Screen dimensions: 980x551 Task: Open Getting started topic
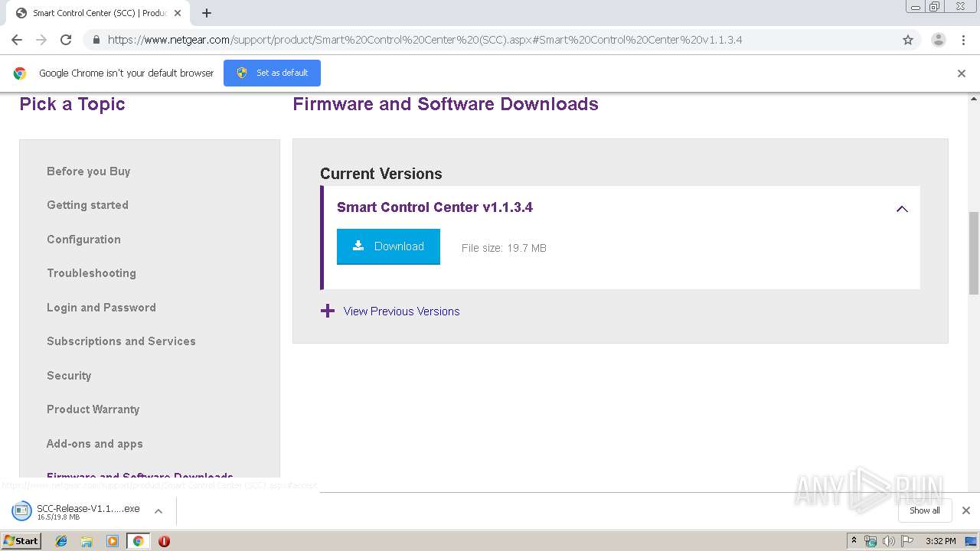pos(87,205)
